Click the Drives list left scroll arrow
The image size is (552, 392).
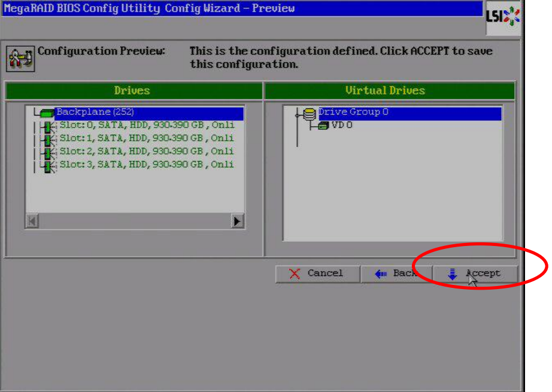32,221
